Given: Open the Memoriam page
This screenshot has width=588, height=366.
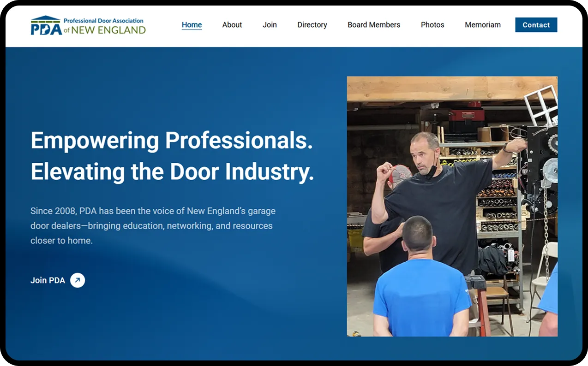Looking at the screenshot, I should 483,25.
